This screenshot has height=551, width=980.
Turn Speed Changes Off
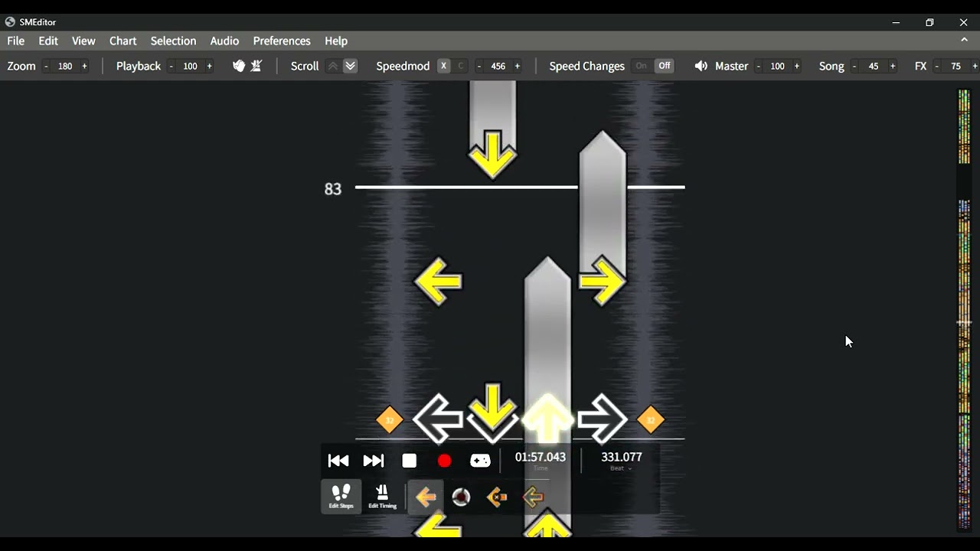(x=665, y=66)
